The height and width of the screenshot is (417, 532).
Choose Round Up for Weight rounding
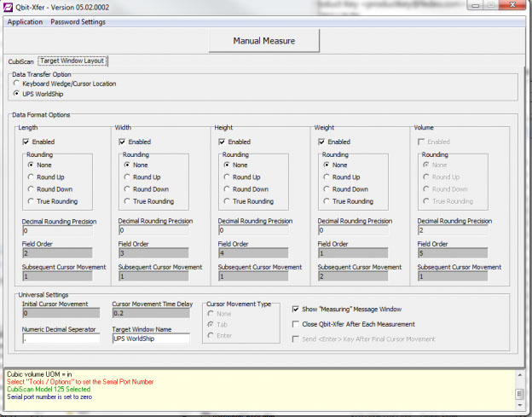click(327, 177)
